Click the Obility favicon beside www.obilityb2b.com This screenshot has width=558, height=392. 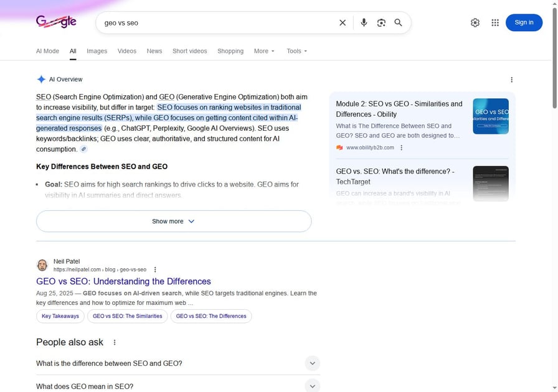pos(339,147)
